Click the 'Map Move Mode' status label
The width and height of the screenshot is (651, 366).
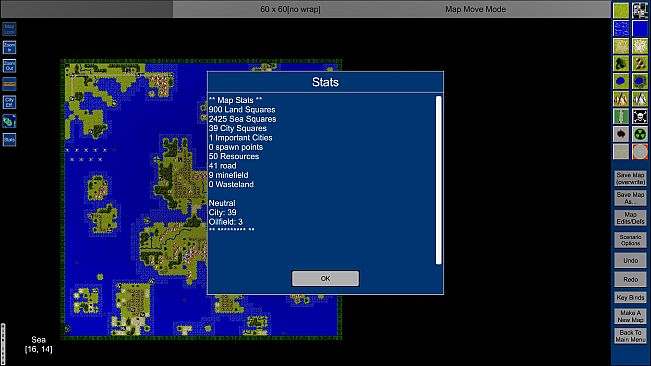click(x=475, y=9)
